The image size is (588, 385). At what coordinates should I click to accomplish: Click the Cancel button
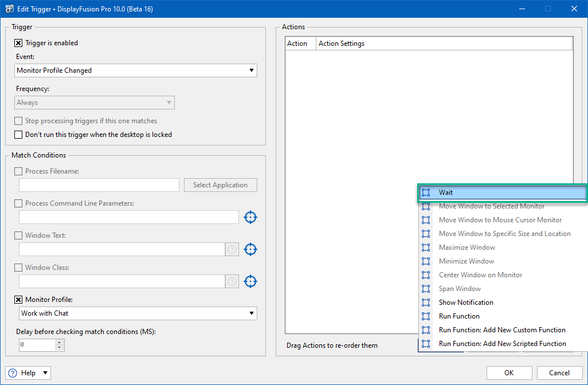pyautogui.click(x=559, y=373)
